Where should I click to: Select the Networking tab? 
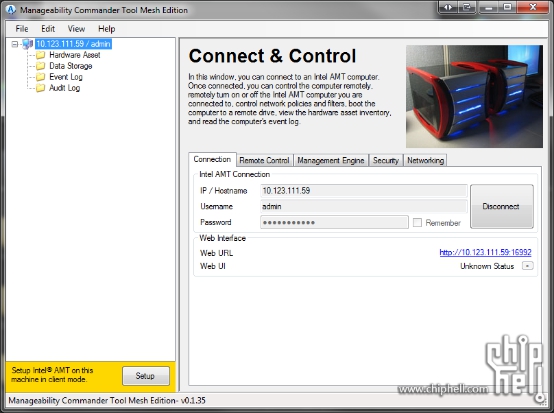click(425, 160)
